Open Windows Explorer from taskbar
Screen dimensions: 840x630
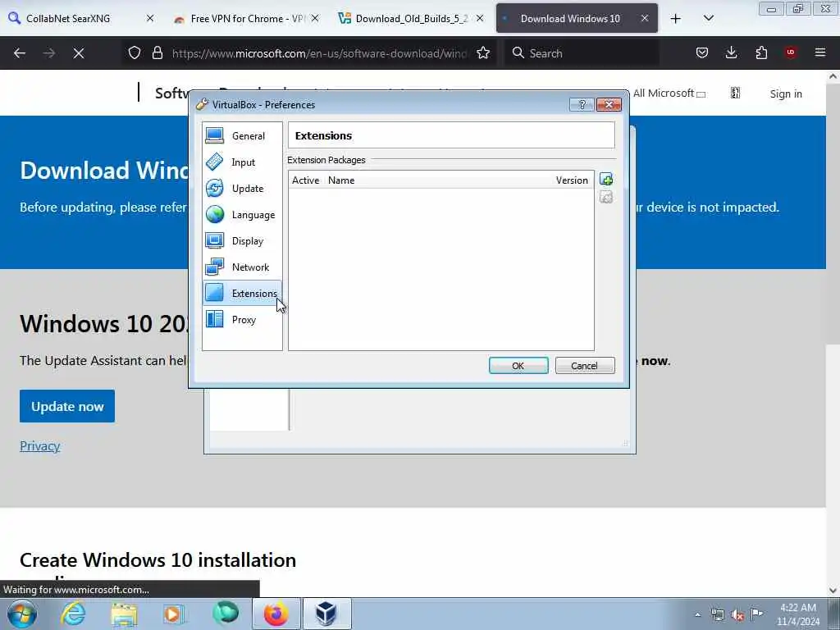point(124,614)
